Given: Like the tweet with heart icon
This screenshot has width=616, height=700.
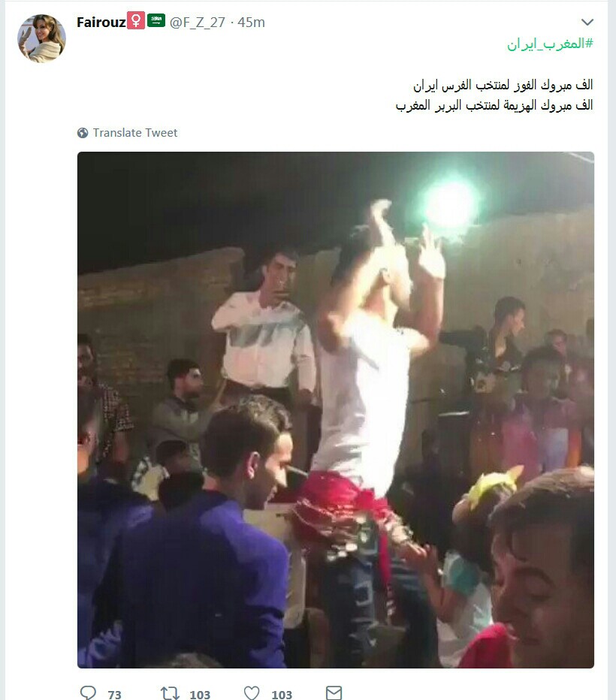Looking at the screenshot, I should click(x=252, y=692).
